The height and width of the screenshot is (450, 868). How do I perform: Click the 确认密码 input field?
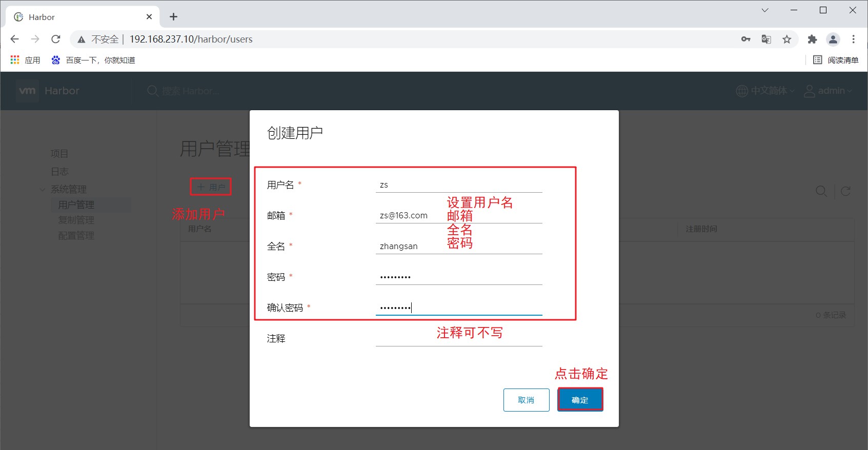(x=459, y=308)
